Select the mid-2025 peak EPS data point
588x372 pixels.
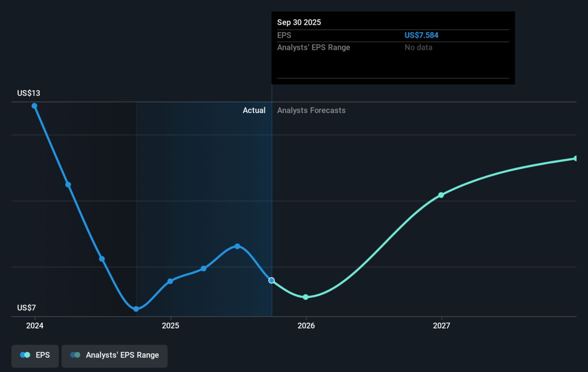pyautogui.click(x=237, y=246)
